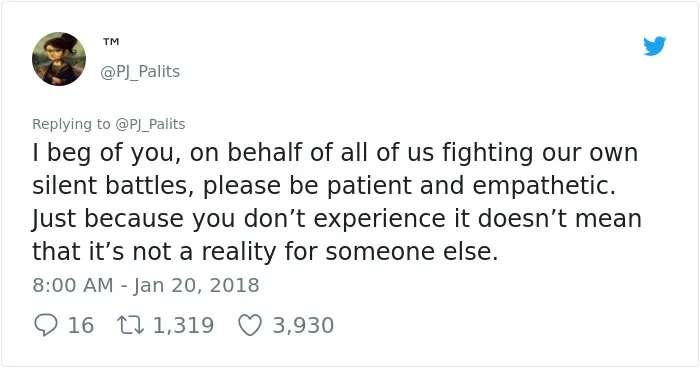Click the 1,319 retweets count
Viewport: 700px width, 368px height.
pyautogui.click(x=183, y=325)
